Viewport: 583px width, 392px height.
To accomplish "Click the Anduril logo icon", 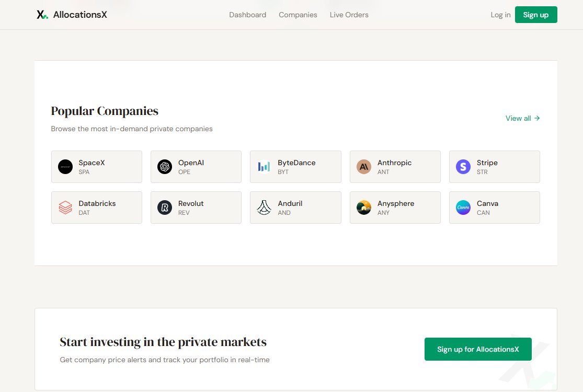I will coord(264,207).
